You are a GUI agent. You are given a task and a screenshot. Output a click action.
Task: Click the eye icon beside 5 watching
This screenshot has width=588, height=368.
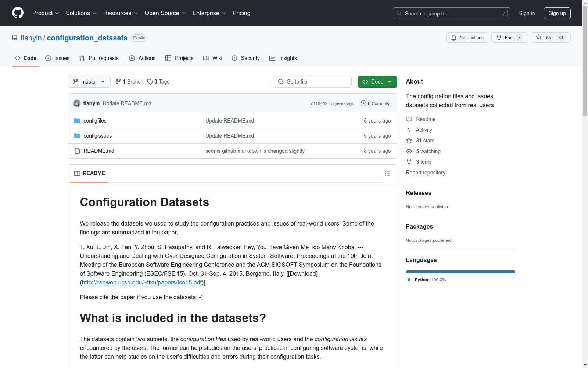[x=409, y=151]
